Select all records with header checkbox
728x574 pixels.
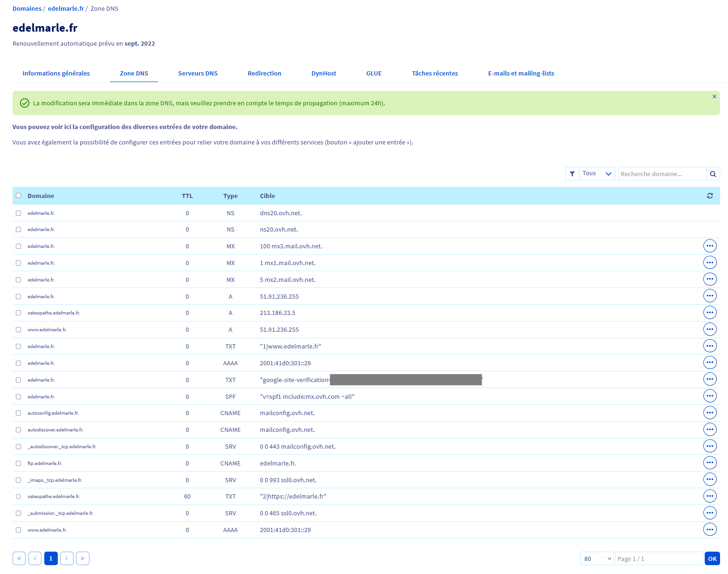pyautogui.click(x=19, y=196)
